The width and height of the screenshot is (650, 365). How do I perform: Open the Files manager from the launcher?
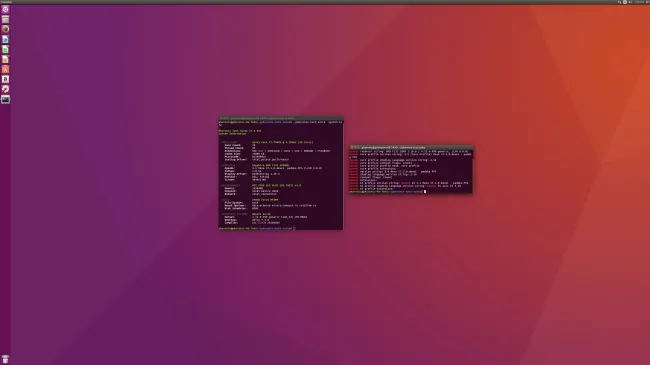click(5, 19)
